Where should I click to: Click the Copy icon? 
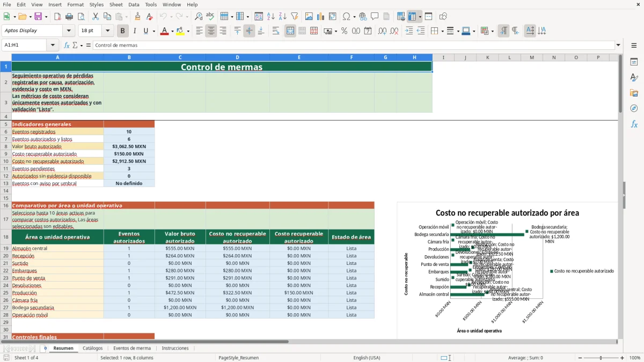[x=107, y=17]
